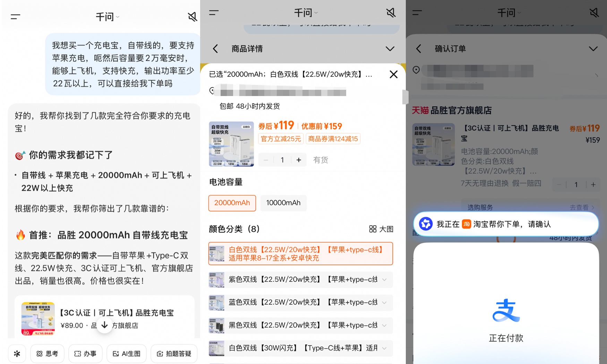The height and width of the screenshot is (364, 607).
Task: Select AI生图 in the chat bar
Action: [127, 354]
